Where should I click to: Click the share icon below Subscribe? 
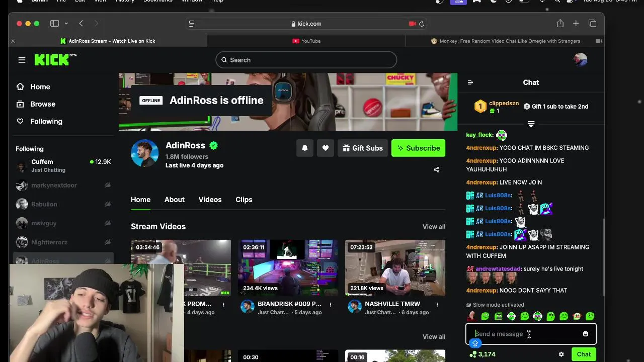[x=437, y=169]
